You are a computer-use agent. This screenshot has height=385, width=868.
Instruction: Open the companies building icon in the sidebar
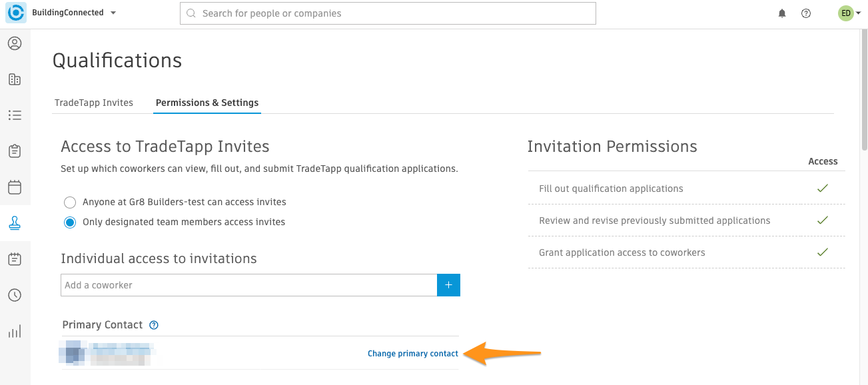point(15,79)
